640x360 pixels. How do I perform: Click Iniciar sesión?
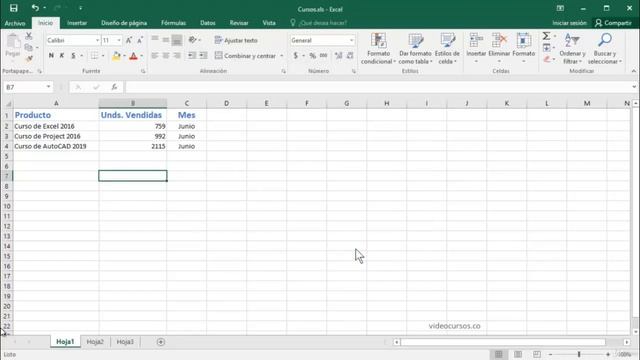click(x=569, y=23)
